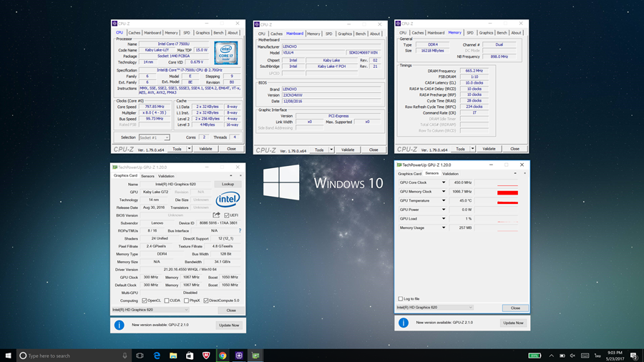This screenshot has height=362, width=644.
Task: Open the Sensors tab in the GPU-Z Graphics Card window
Action: click(147, 175)
